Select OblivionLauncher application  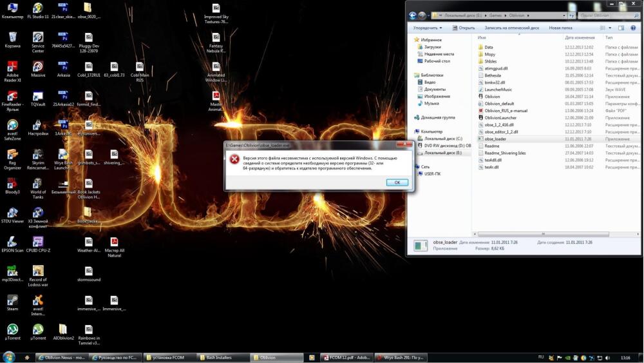500,117
